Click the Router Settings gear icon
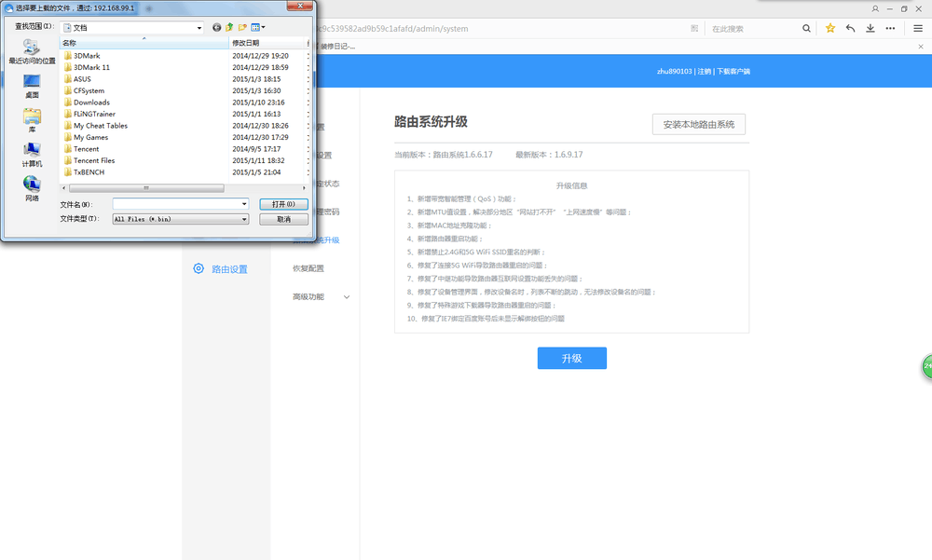The height and width of the screenshot is (560, 932). tap(199, 268)
